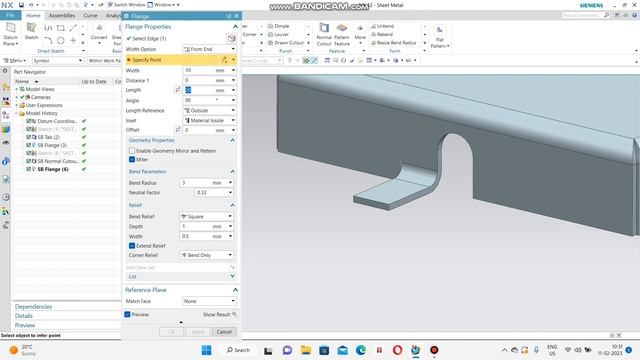
Task: Expand the Details panel
Action: pyautogui.click(x=24, y=316)
